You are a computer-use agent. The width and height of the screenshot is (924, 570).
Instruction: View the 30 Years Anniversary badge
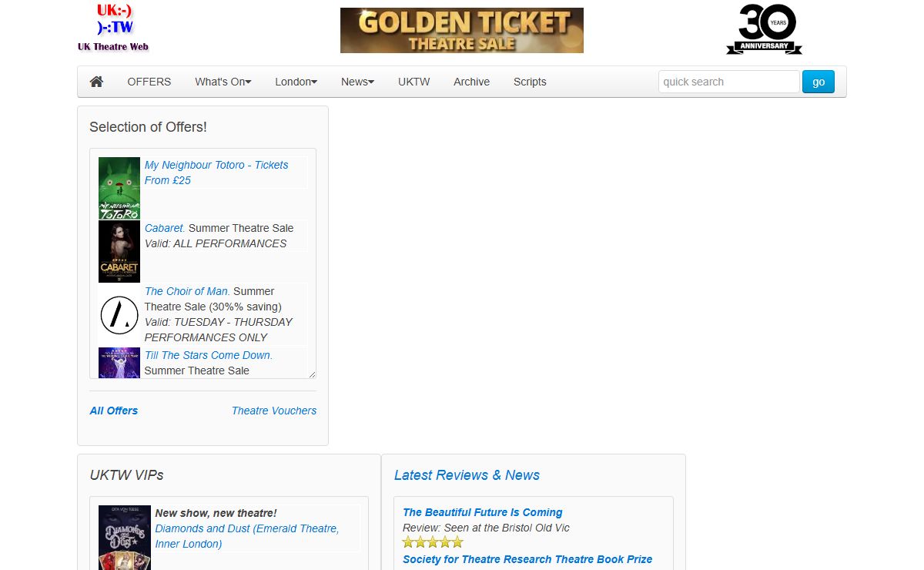click(x=764, y=29)
